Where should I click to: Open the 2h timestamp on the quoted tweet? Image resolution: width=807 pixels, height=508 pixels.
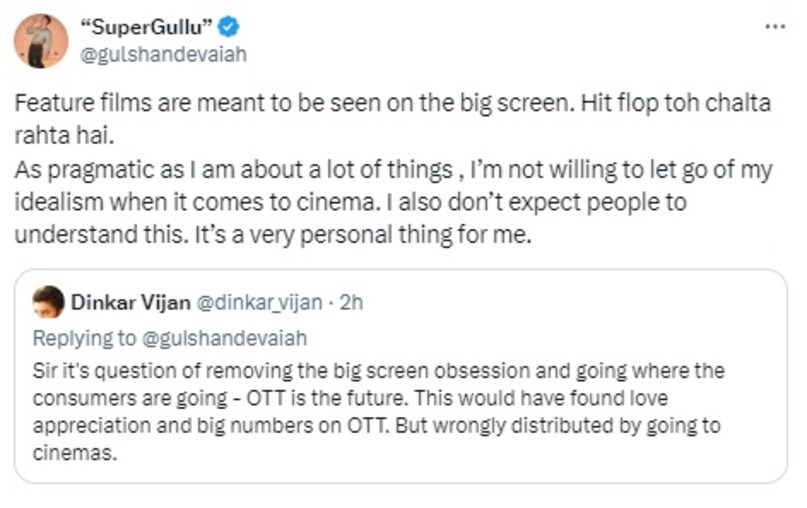[351, 302]
